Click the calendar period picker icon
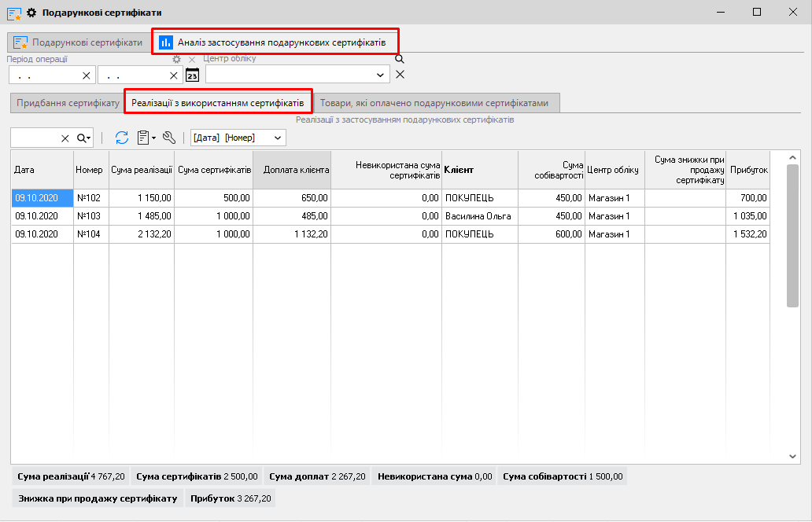This screenshot has height=522, width=812. click(x=192, y=75)
